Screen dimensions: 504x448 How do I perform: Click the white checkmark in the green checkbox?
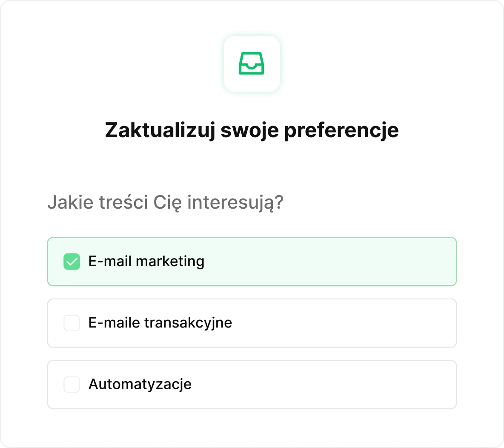tap(72, 261)
